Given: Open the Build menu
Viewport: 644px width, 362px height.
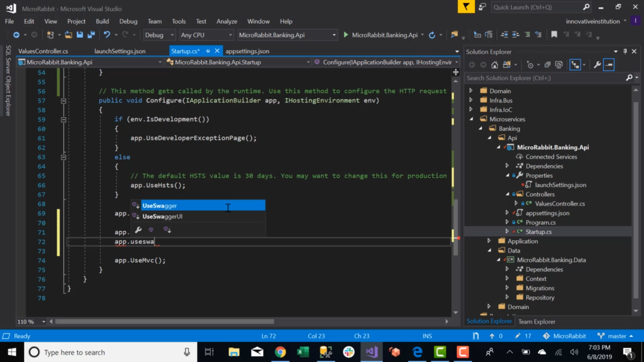Looking at the screenshot, I should coord(102,21).
